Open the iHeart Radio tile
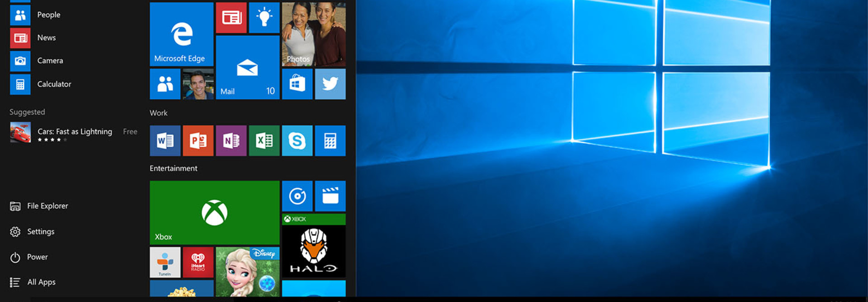The height and width of the screenshot is (302, 868). point(198,262)
